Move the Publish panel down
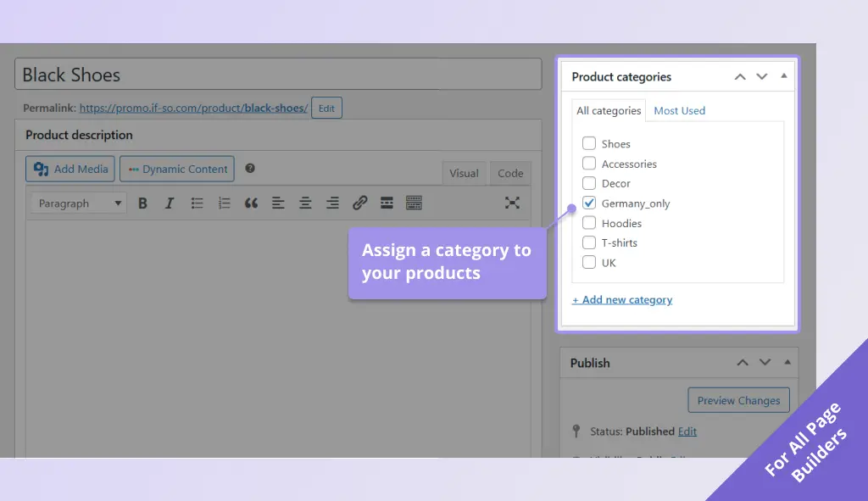The width and height of the screenshot is (868, 501). pos(764,363)
